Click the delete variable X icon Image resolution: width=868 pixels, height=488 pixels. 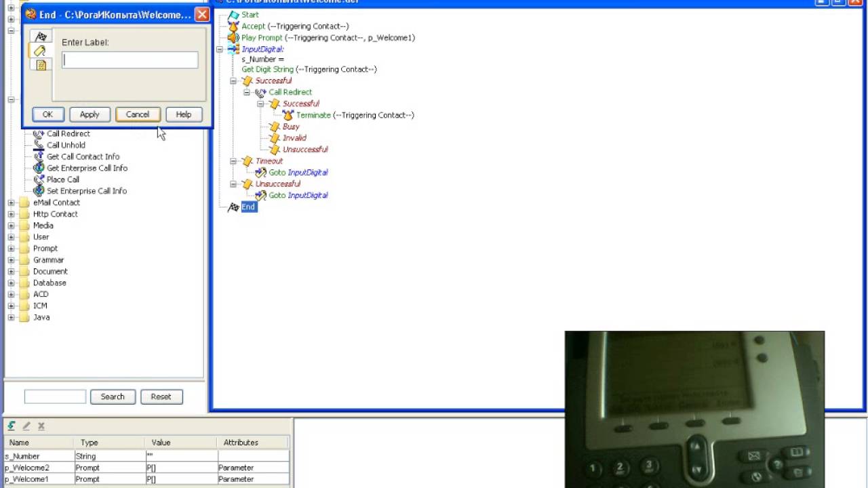[x=41, y=426]
